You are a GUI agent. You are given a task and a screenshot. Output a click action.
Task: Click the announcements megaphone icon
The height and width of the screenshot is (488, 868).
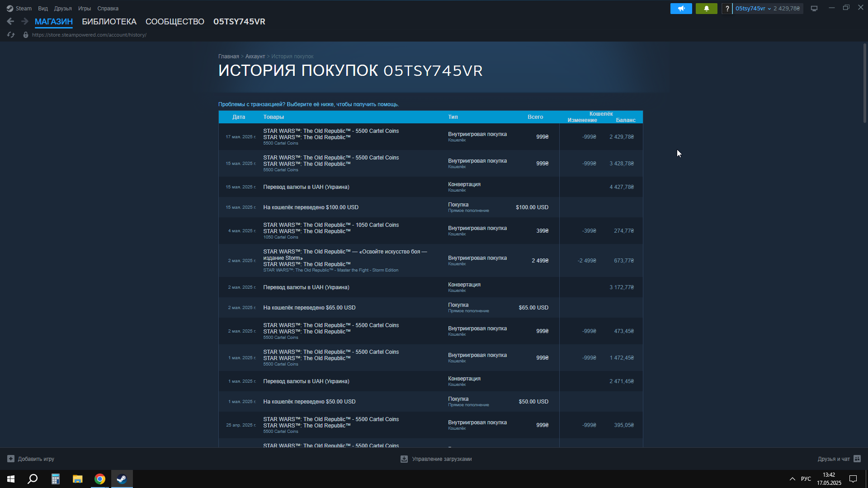681,9
